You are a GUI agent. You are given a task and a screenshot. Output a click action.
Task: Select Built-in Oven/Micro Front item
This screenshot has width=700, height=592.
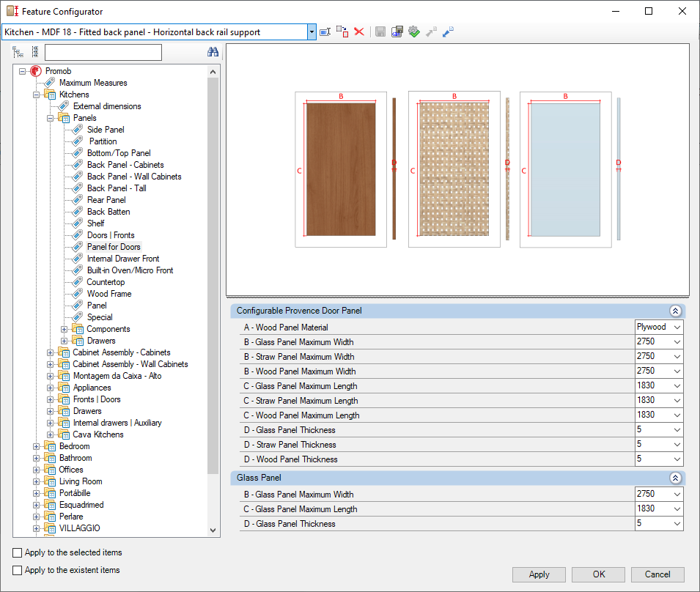tap(130, 270)
